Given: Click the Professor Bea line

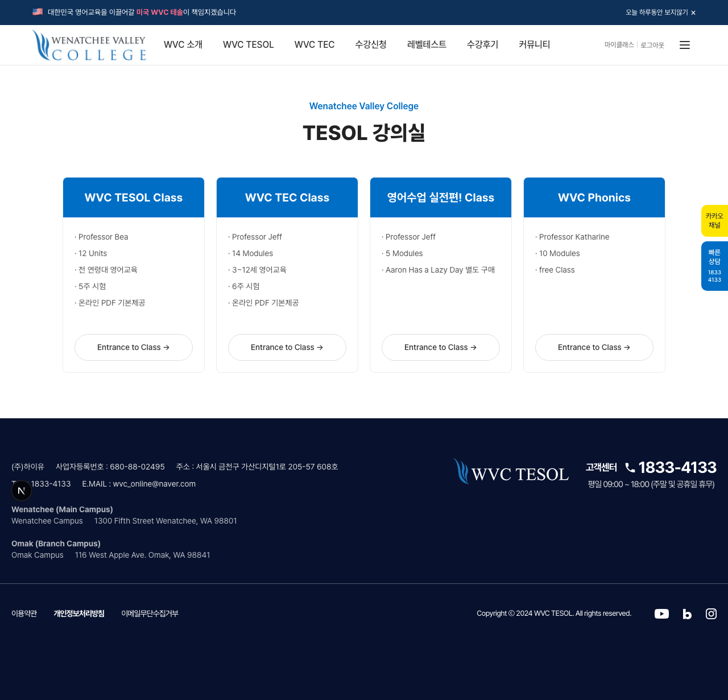Looking at the screenshot, I should [101, 237].
